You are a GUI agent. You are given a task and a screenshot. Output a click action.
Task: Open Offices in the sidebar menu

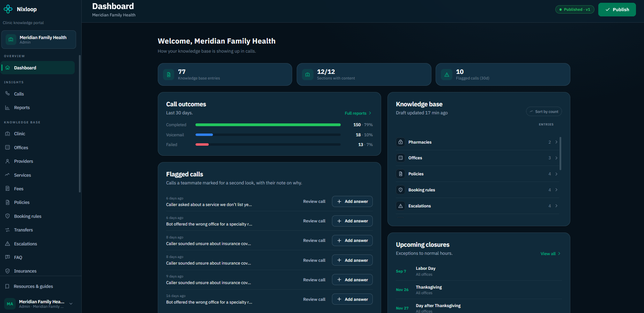point(38,148)
